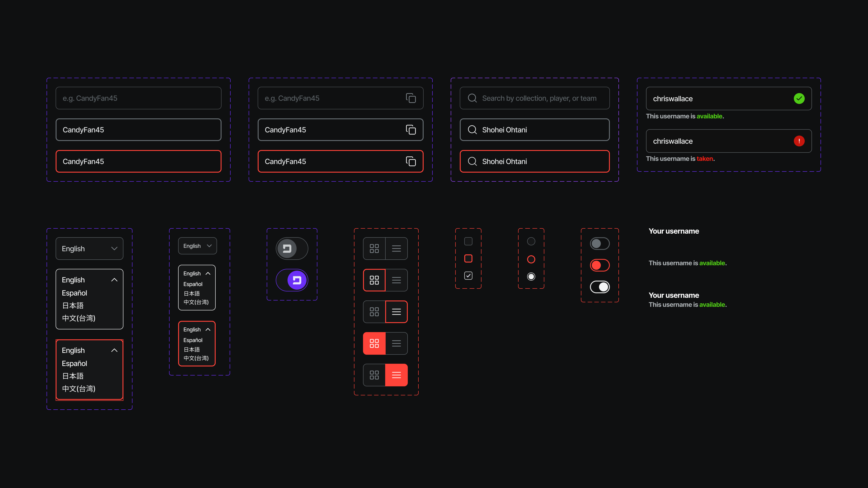Click red error icon beside chriswallace

click(x=799, y=141)
